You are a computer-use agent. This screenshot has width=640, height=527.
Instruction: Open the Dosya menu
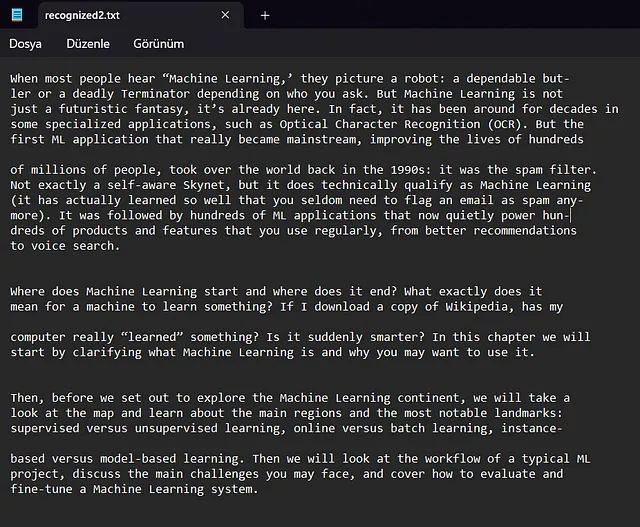click(x=25, y=44)
